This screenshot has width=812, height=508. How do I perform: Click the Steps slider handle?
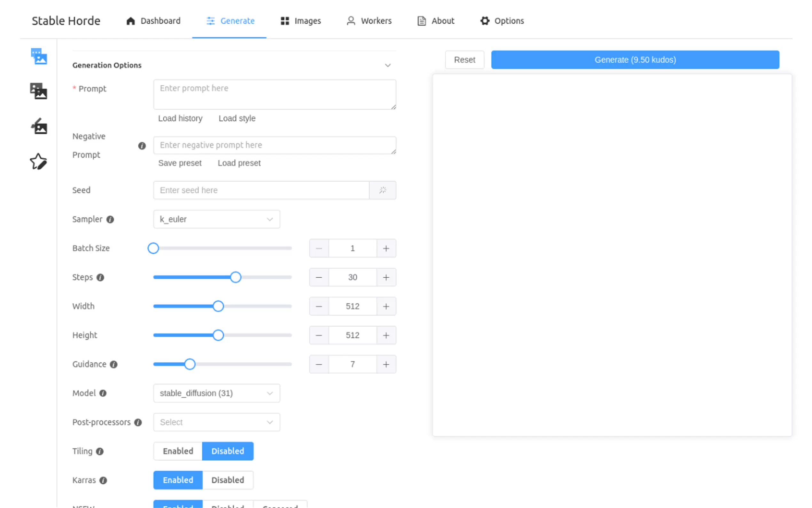click(236, 277)
